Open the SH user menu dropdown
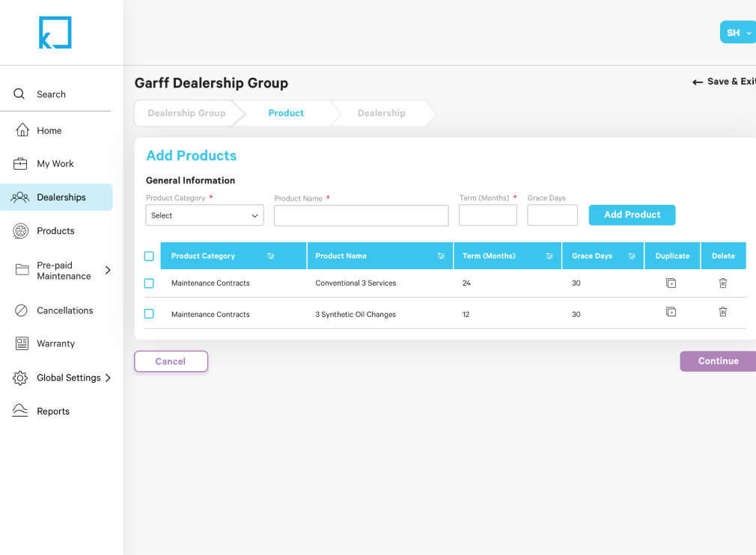This screenshot has height=555, width=756. click(738, 32)
